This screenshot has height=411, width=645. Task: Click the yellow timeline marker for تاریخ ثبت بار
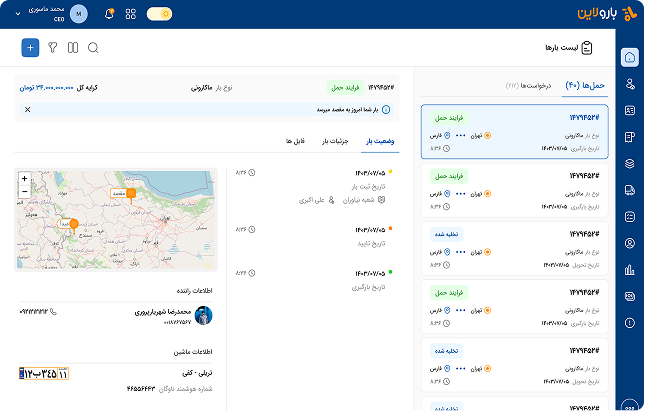(390, 172)
